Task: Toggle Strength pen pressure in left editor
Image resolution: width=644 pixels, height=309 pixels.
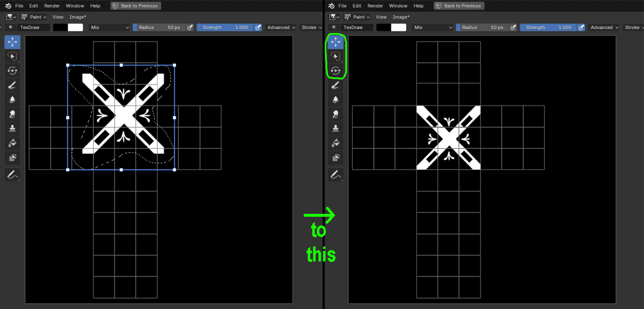Action: 258,27
